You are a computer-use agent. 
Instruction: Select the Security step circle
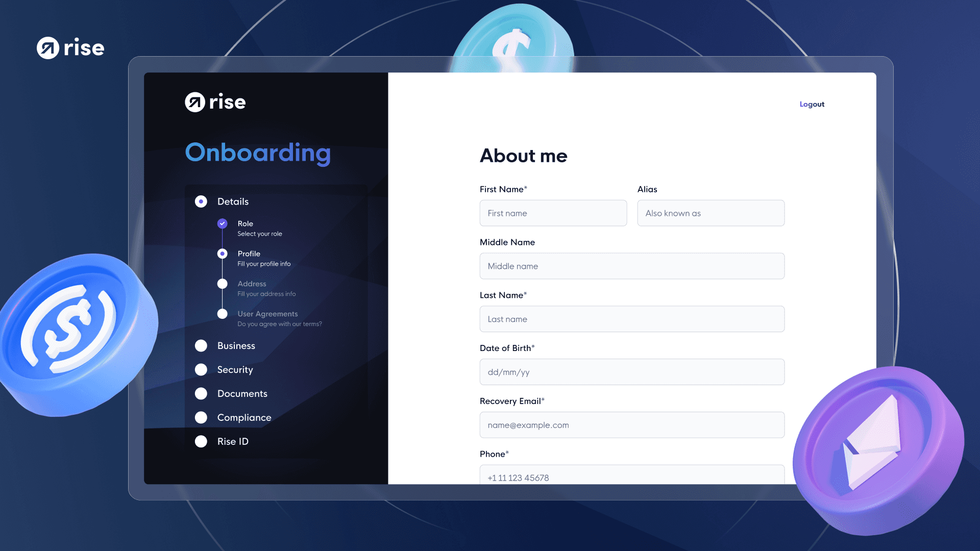coord(201,370)
